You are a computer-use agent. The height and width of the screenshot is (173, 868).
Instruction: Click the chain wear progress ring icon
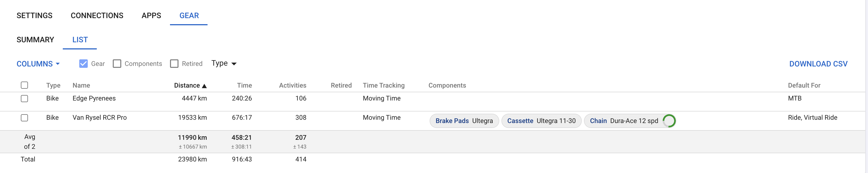coord(669,121)
